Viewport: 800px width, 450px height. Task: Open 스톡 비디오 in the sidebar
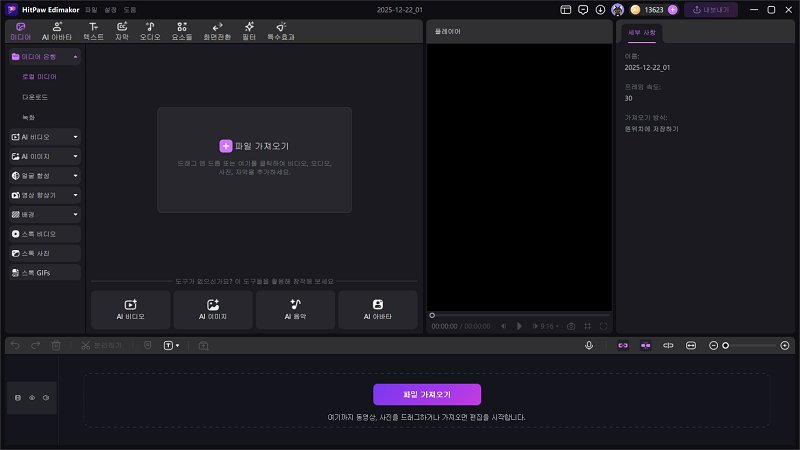click(x=45, y=234)
